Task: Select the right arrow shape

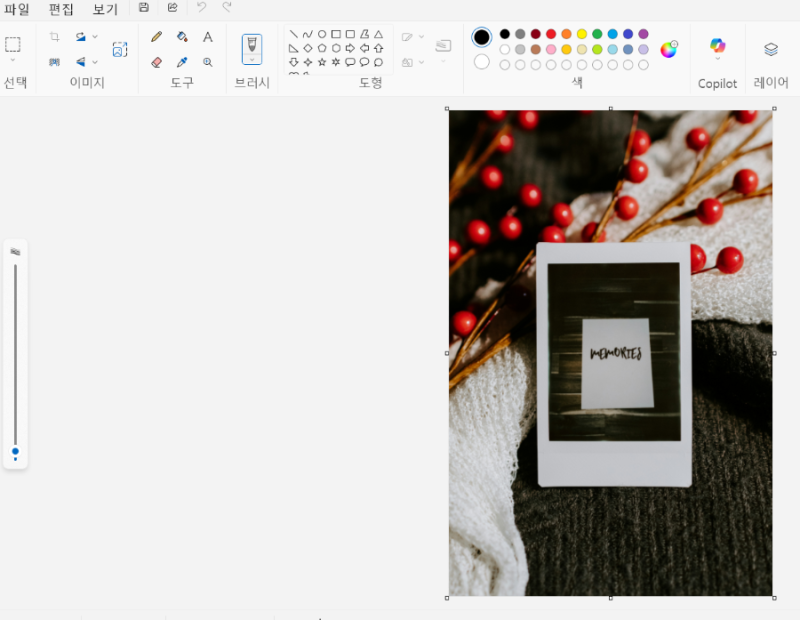Action: click(x=350, y=48)
